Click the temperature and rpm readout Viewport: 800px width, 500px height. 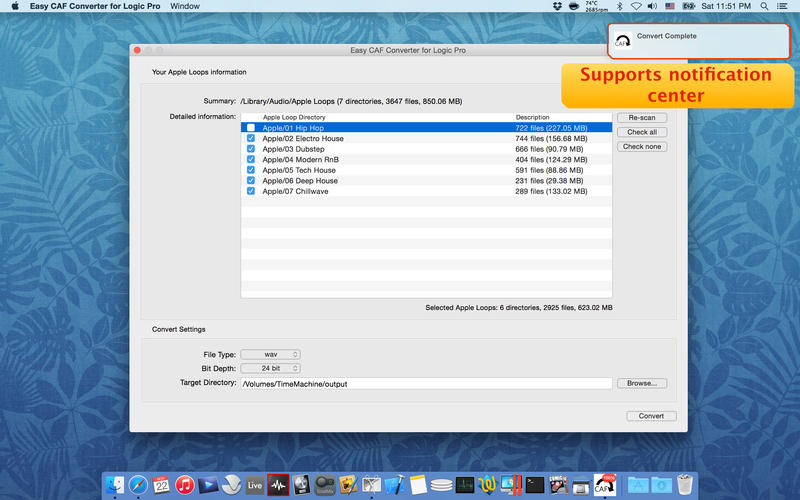596,6
